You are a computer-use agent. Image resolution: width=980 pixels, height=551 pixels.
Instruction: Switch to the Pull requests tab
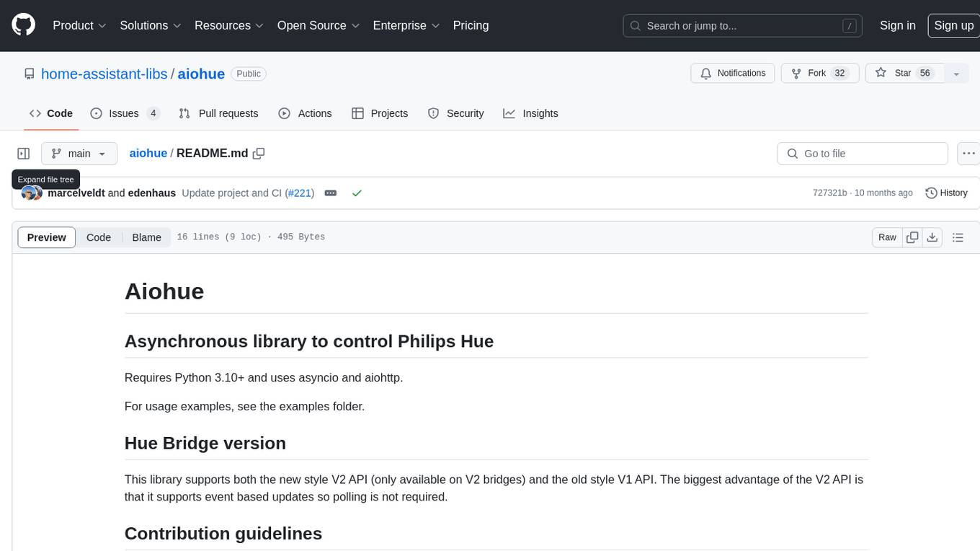point(218,113)
